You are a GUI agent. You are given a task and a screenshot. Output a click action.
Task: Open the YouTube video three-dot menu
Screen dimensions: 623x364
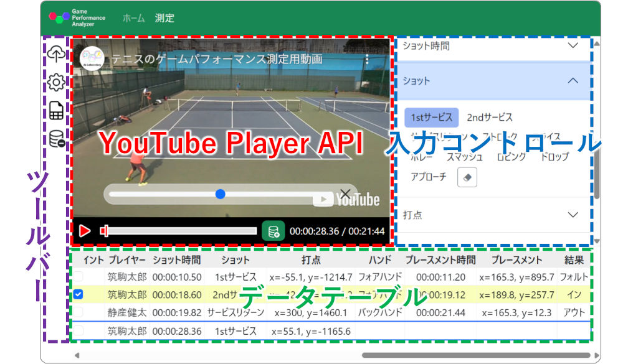pos(367,60)
